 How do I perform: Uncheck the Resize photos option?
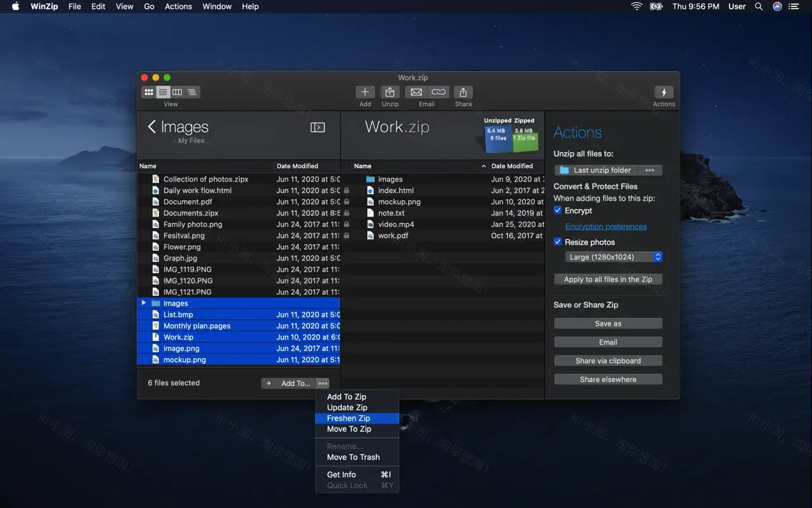click(557, 242)
